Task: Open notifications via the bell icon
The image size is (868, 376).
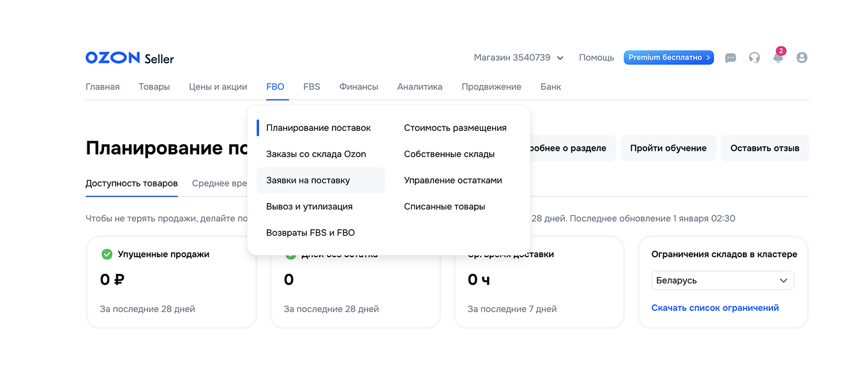Action: point(777,58)
